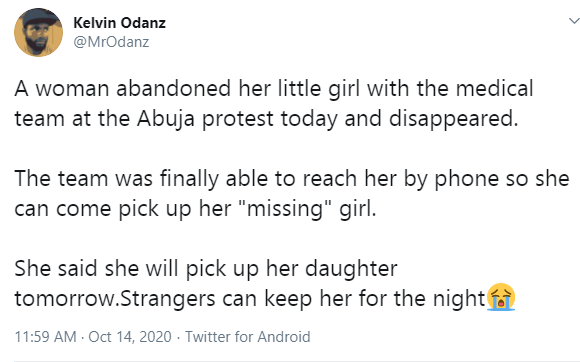Open Kelvin Odanz's profile picture

38,32
